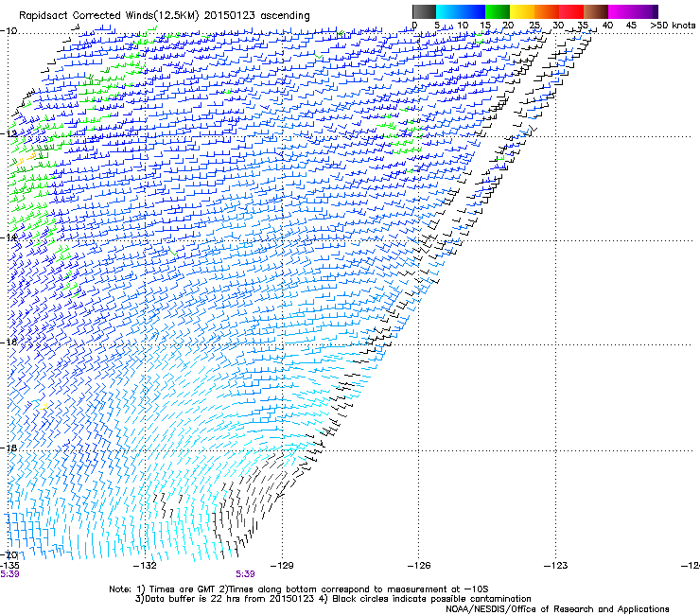700x615 pixels.
Task: Click the '-126' longitude axis label
Action: click(x=419, y=566)
